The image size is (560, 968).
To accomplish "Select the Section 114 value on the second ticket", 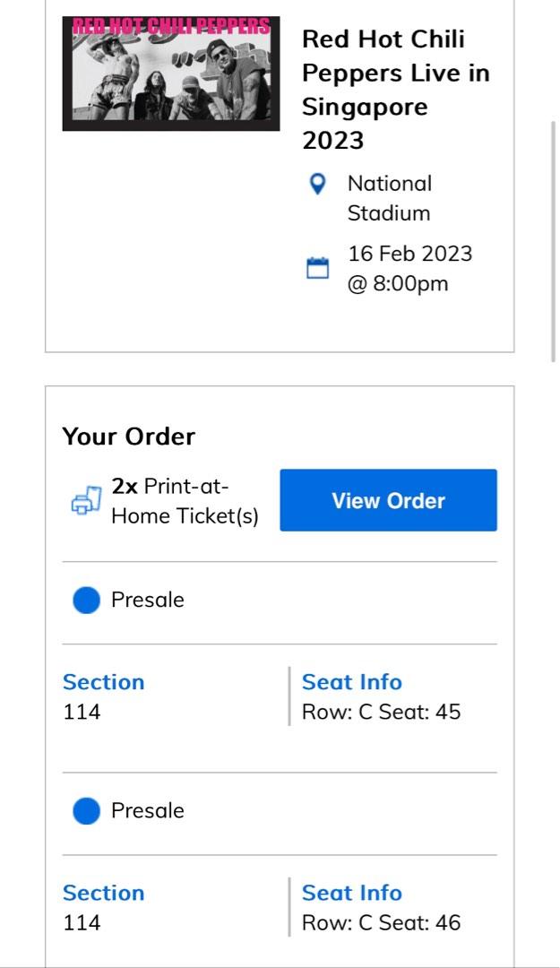I will [x=78, y=922].
